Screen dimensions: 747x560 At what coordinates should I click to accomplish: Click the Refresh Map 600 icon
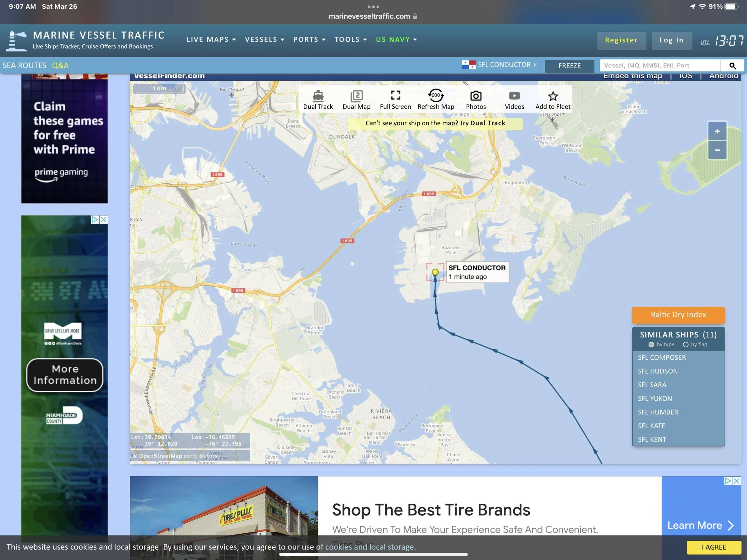pos(436,95)
